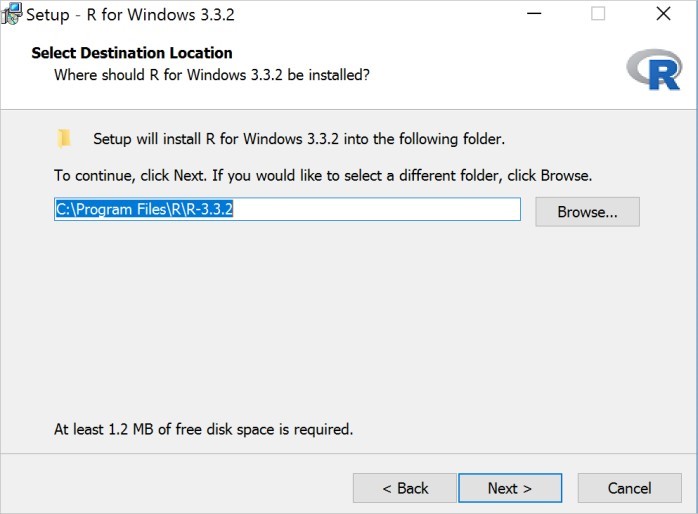Click the window title 'Setup - R for Windows 3.3.2'

[x=130, y=15]
